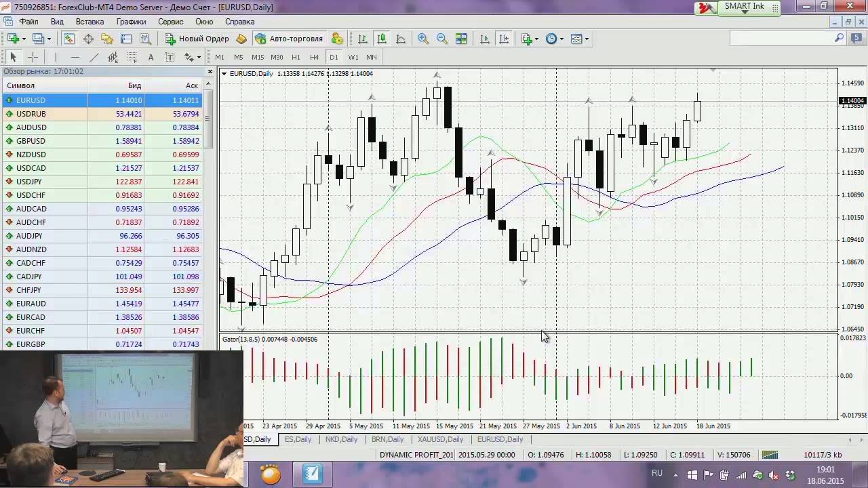Viewport: 868px width, 488px height.
Task: Open the Графики menu
Action: [131, 22]
